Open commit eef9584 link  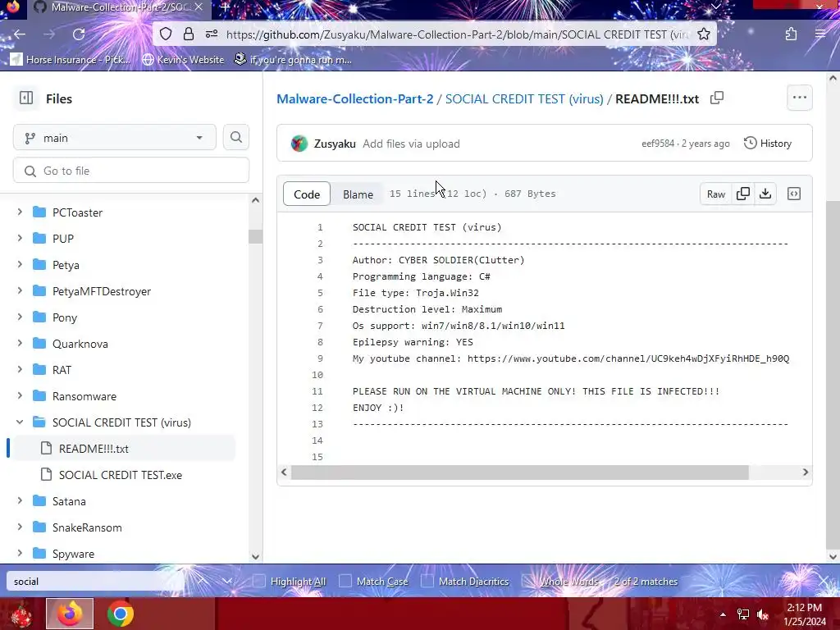point(658,144)
